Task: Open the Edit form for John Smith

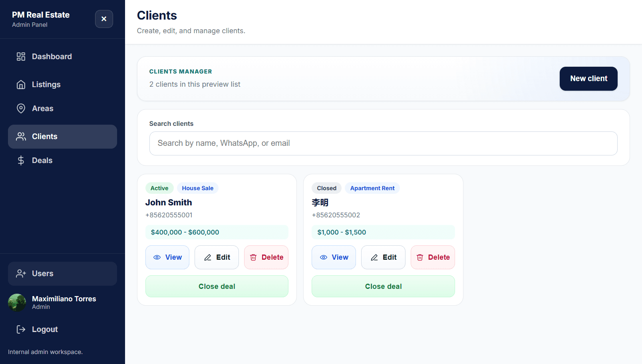Action: (217, 257)
